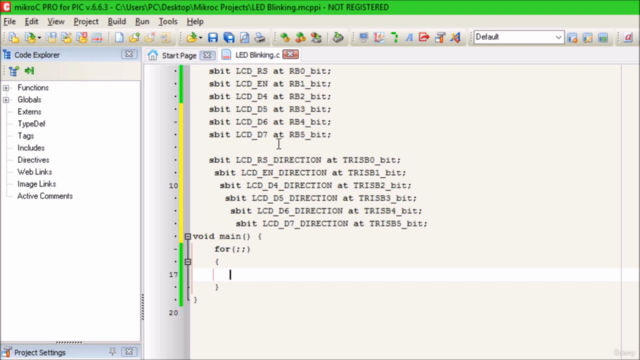The width and height of the screenshot is (640, 360).
Task: Click line number 10 in editor gutter
Action: pyautogui.click(x=173, y=186)
